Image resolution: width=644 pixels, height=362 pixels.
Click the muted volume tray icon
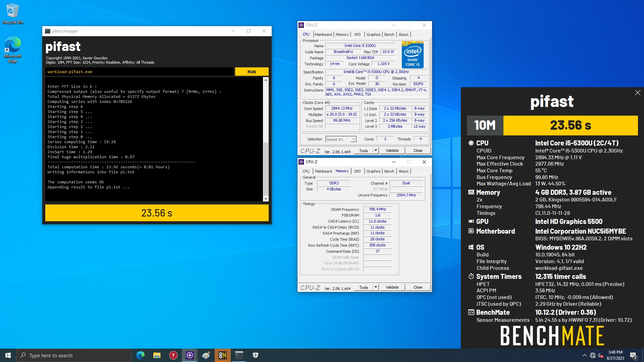pos(601,355)
